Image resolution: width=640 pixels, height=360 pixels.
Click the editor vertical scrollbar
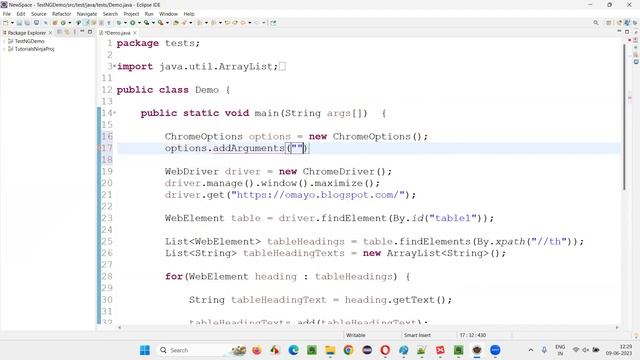[x=624, y=116]
